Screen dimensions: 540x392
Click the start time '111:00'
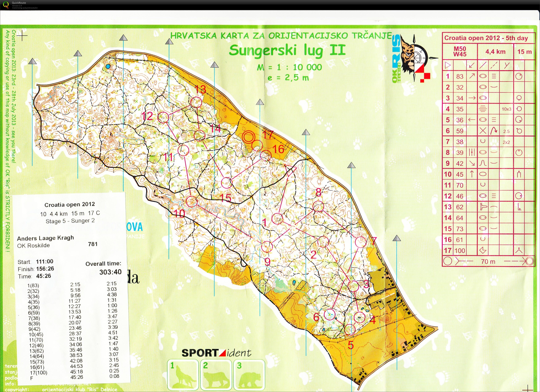click(x=44, y=261)
